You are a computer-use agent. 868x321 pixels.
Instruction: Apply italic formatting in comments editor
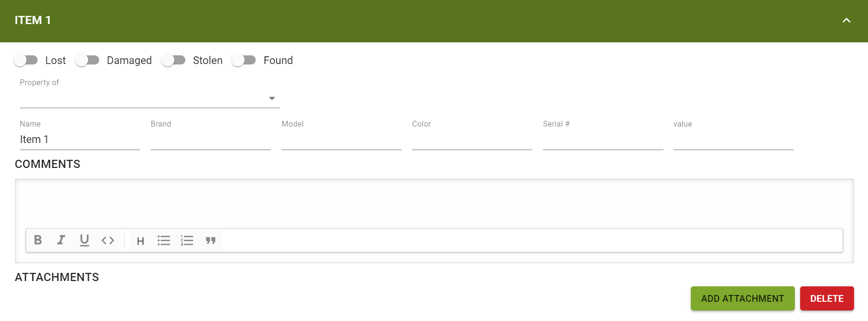61,240
